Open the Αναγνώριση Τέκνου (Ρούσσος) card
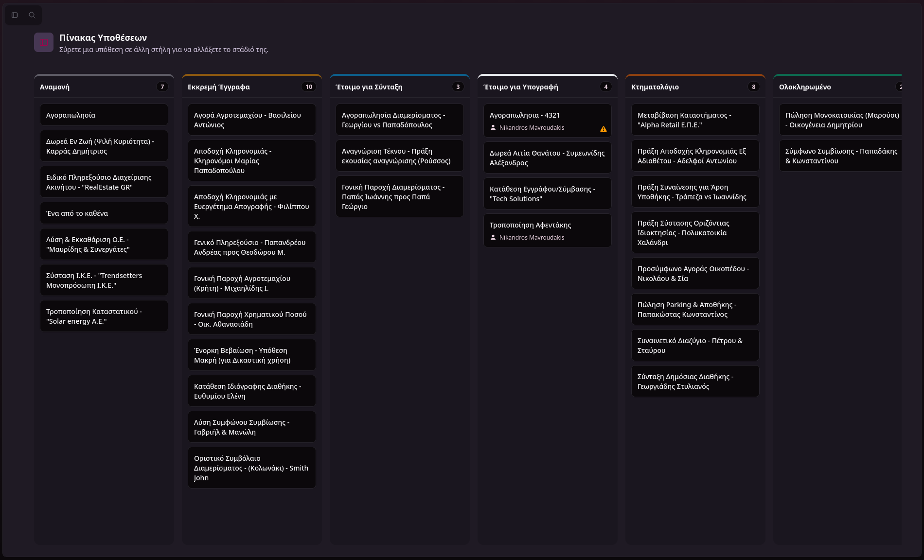The image size is (924, 560). (x=400, y=156)
